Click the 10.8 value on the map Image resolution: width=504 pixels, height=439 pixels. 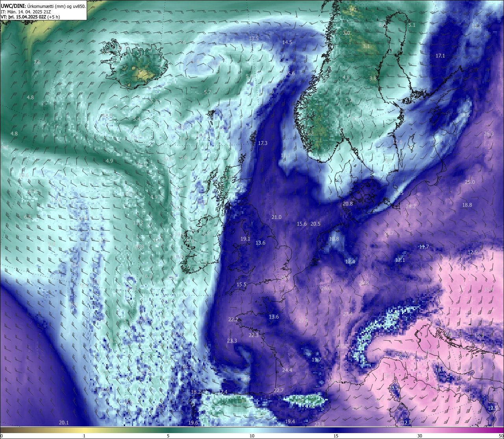coord(334,239)
